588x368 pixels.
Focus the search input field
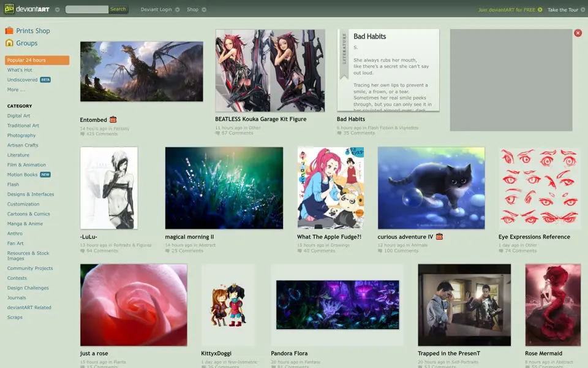coord(86,9)
